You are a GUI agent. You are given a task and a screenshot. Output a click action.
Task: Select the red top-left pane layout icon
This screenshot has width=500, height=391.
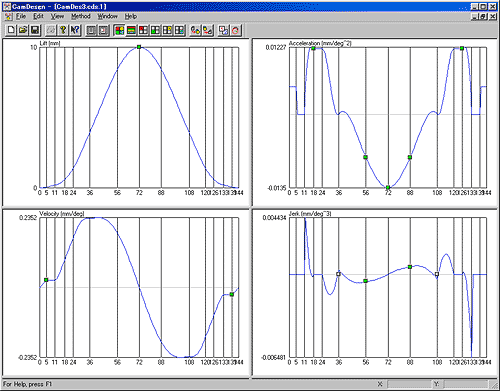pos(143,30)
